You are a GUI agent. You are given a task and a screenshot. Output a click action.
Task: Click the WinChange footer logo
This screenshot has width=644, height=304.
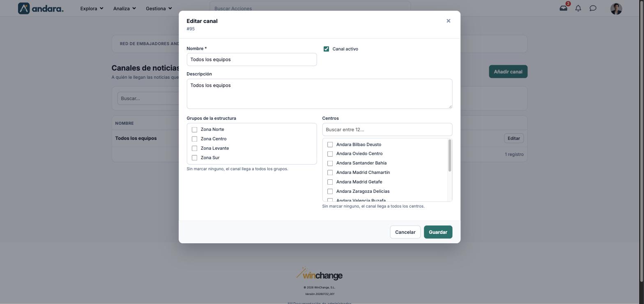320,274
